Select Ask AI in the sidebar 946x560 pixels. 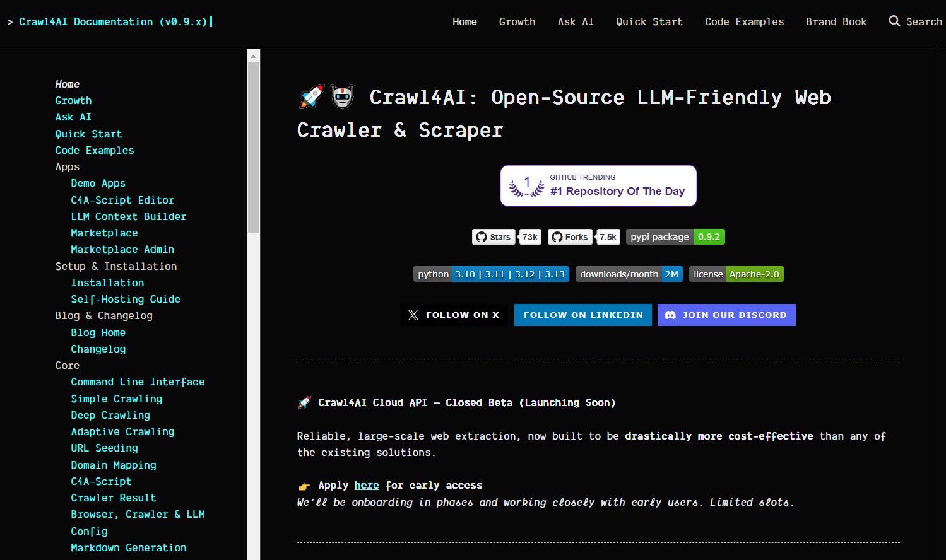[73, 117]
